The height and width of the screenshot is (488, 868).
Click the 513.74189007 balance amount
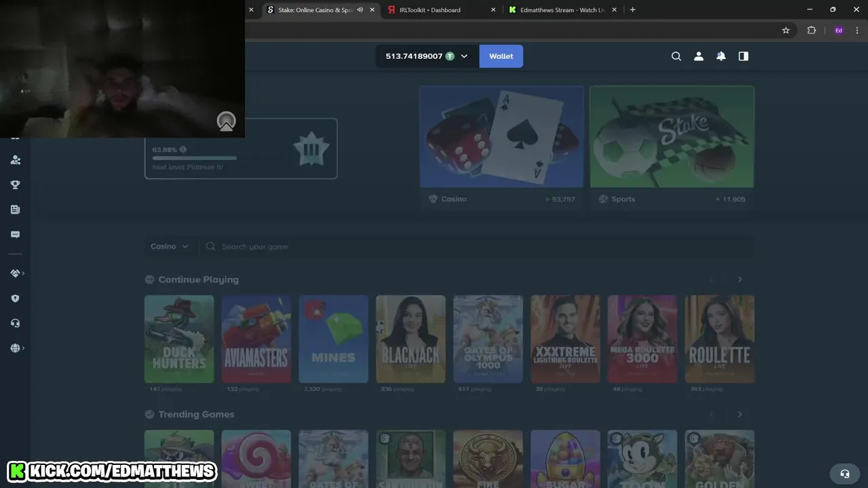(x=414, y=56)
